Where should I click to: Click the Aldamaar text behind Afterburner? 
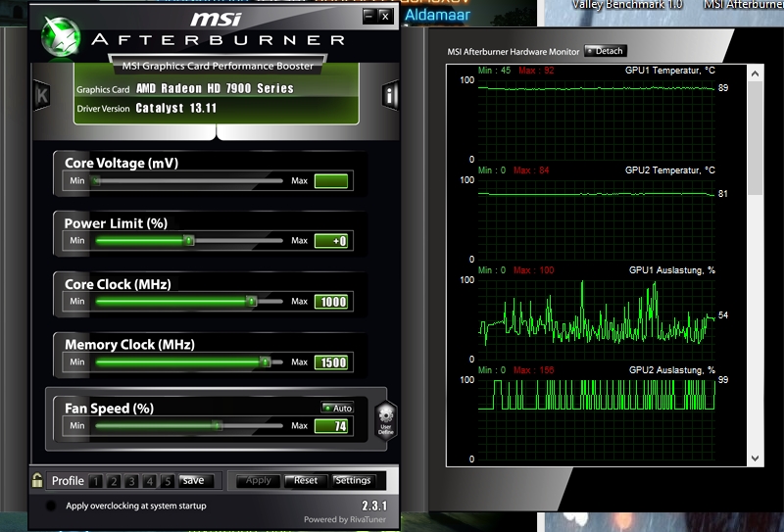[x=437, y=15]
